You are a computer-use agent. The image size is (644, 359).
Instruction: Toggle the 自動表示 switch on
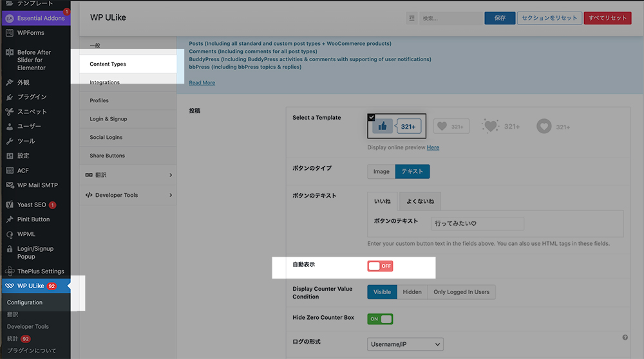click(380, 266)
